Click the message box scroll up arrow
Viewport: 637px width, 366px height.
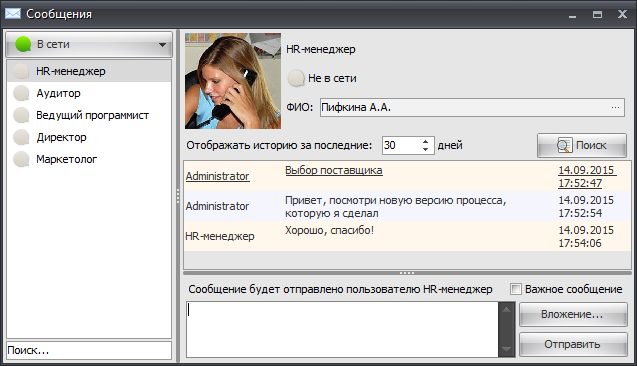click(507, 310)
